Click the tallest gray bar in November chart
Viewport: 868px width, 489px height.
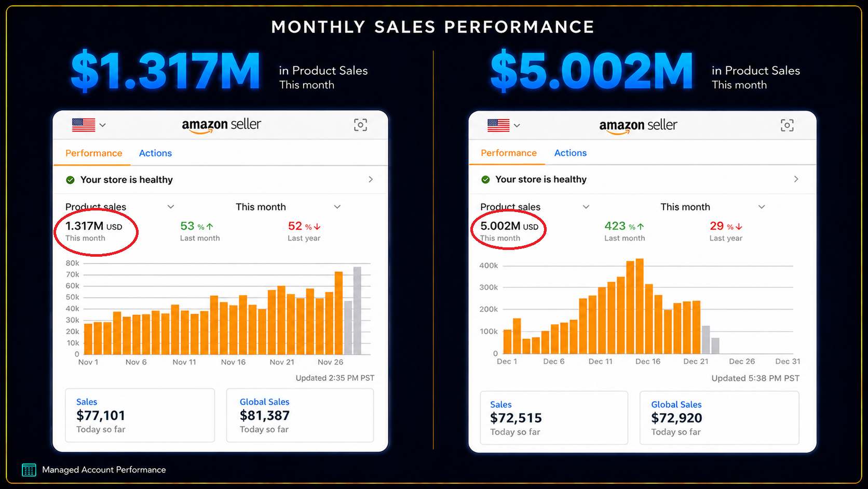tap(357, 311)
